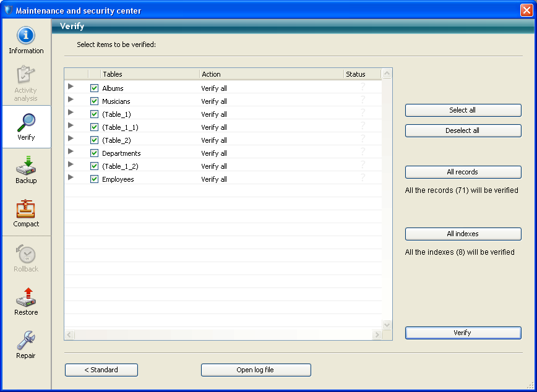Screen dimensions: 537x392
Task: Expand the (Table_2) row arrow
Action: 71,138
